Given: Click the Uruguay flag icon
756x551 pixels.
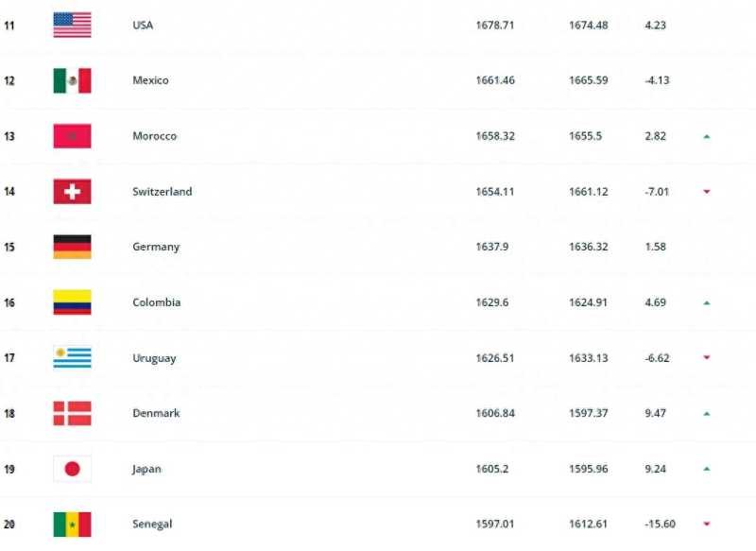Looking at the screenshot, I should (72, 358).
